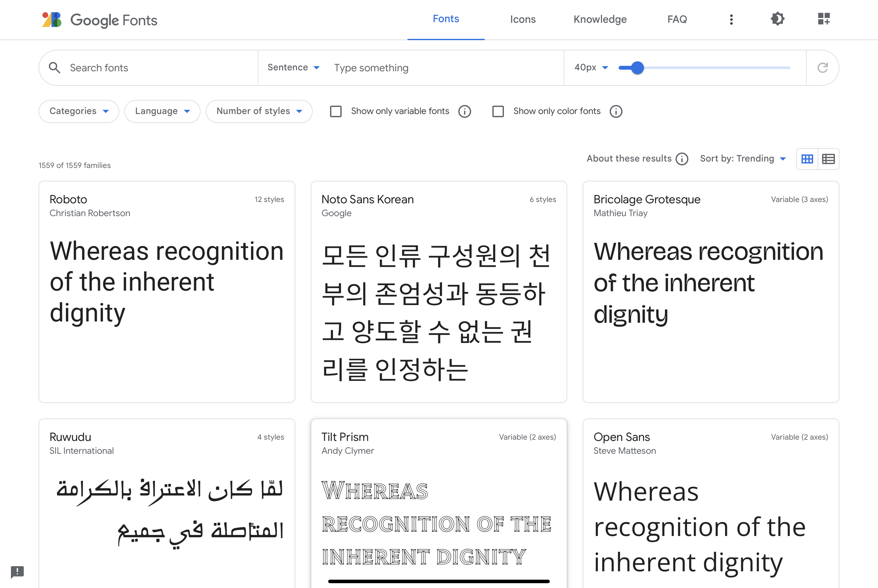878x588 pixels.
Task: Click "Variable (3 axes)" on Bricolage Grotesque
Action: pyautogui.click(x=799, y=199)
